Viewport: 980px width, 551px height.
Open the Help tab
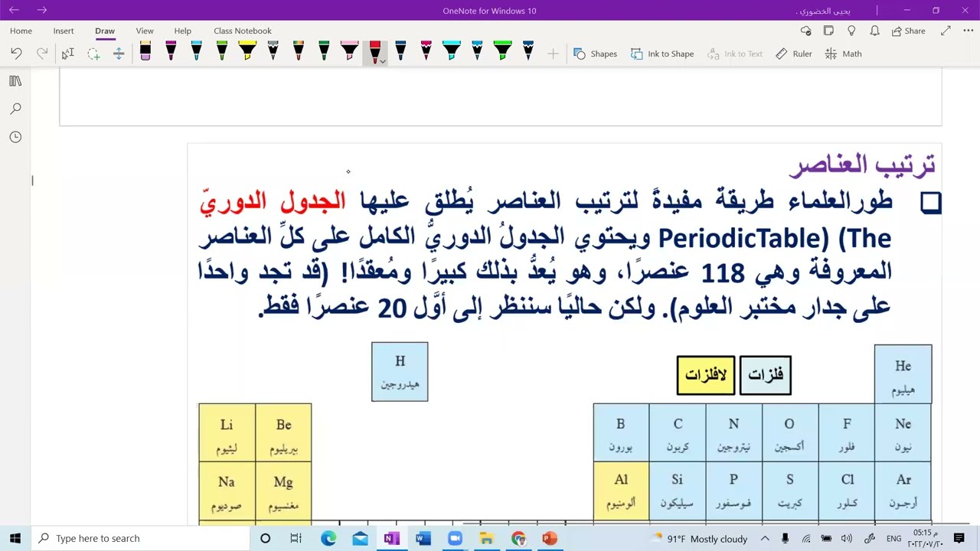pyautogui.click(x=182, y=31)
